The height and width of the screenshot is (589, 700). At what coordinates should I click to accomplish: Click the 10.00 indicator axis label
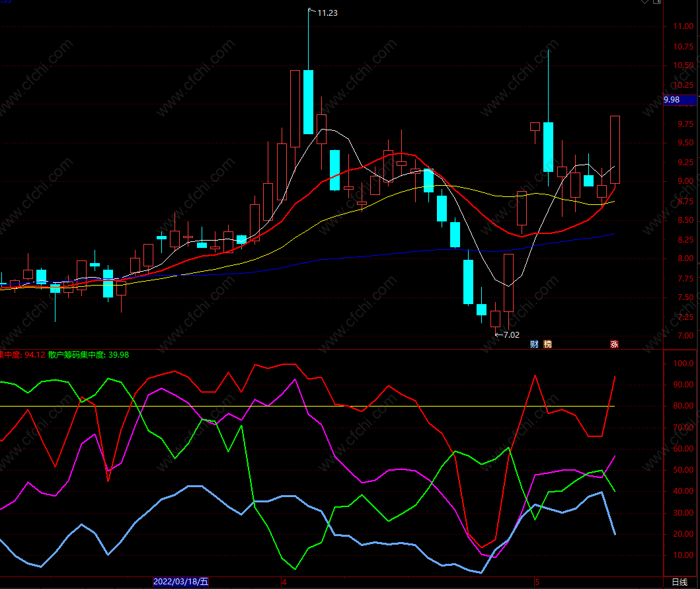[683, 555]
